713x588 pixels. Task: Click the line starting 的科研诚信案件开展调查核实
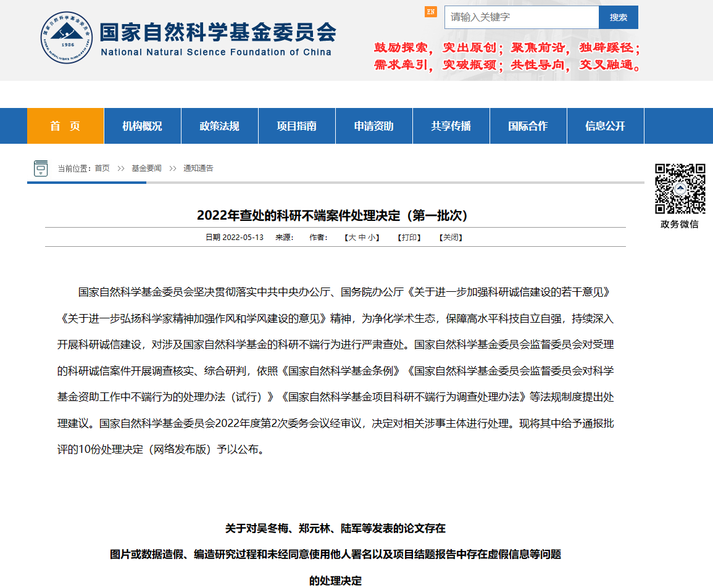coord(336,371)
